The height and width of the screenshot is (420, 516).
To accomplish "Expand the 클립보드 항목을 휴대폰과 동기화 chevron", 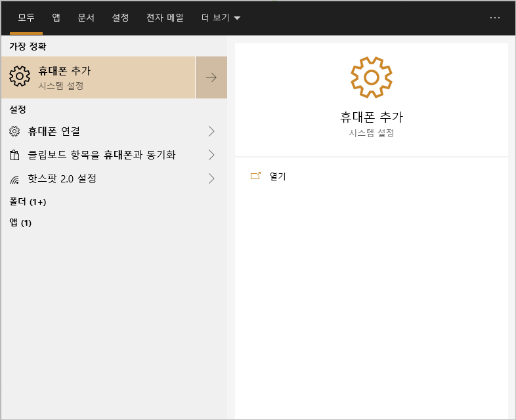I will [x=211, y=155].
